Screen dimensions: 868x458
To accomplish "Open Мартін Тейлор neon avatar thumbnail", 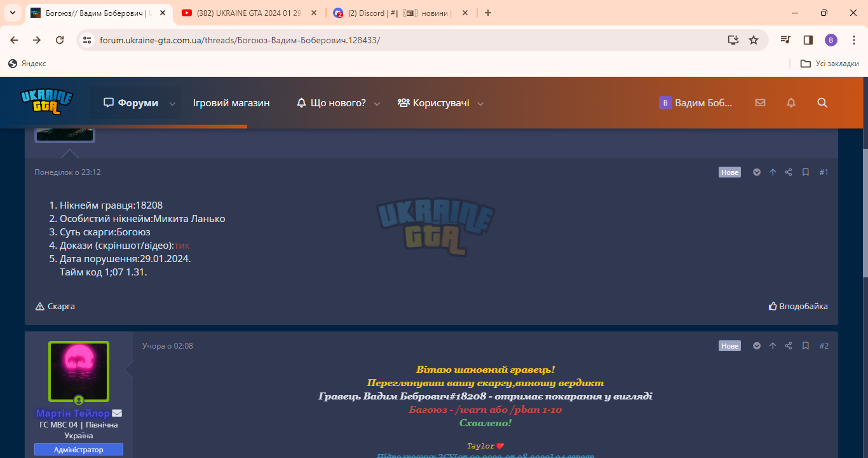I will (79, 372).
